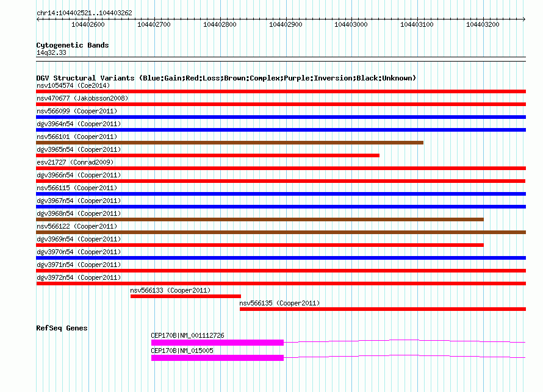
Task: Click the red bar for dgv3969n54
Action: click(x=260, y=245)
